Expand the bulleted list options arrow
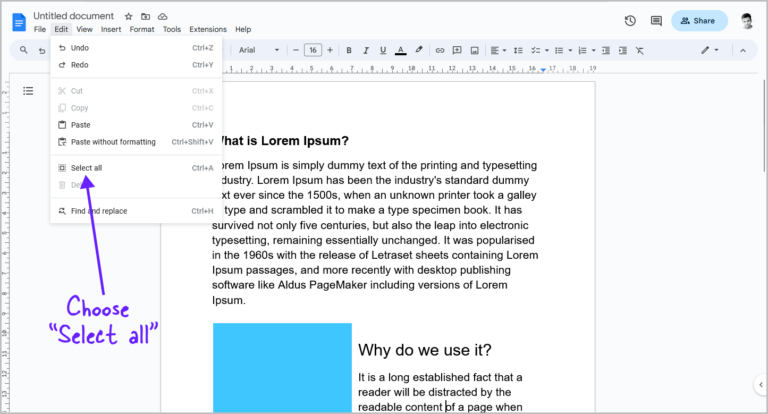Screen dimensions: 768x414 pos(570,50)
